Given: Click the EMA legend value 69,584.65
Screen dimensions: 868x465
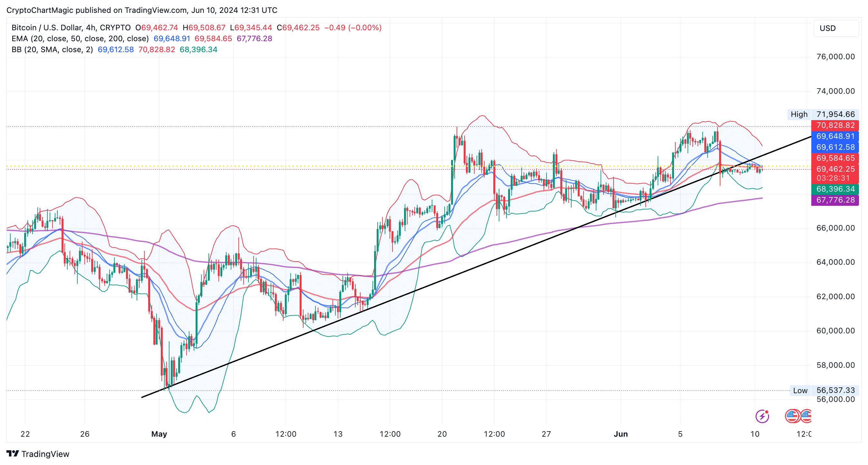Looking at the screenshot, I should point(213,39).
